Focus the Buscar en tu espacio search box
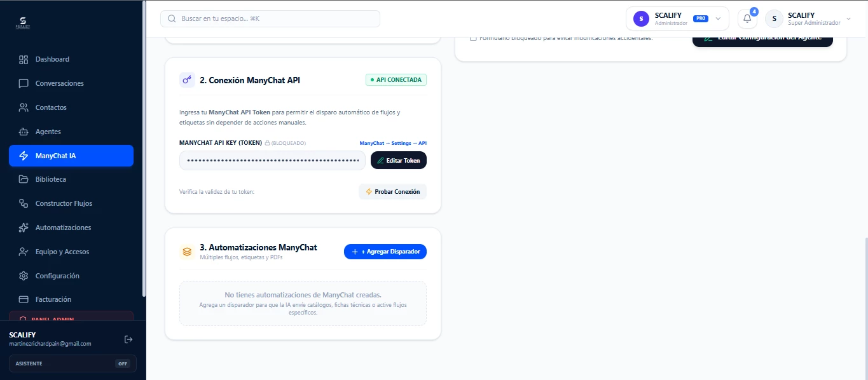This screenshot has width=868, height=380. point(270,19)
